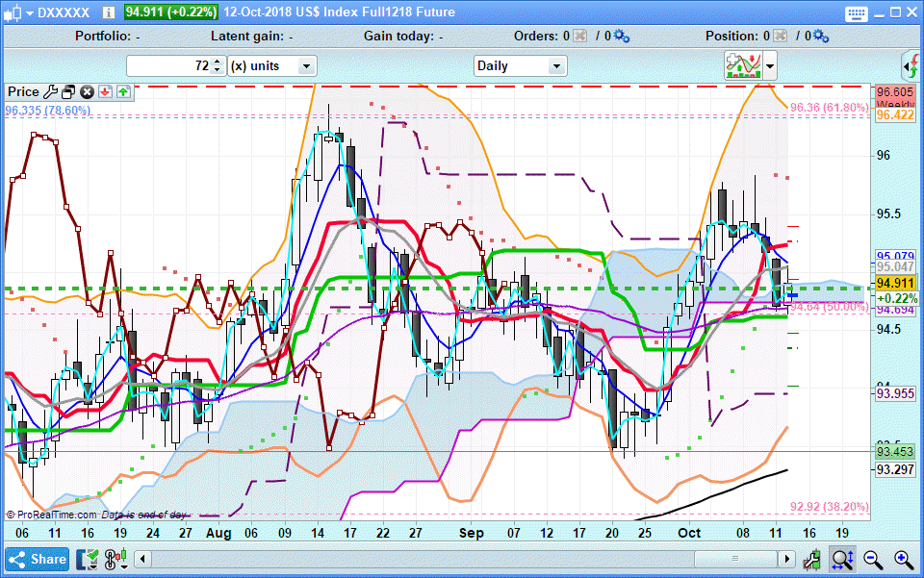Click the 93.955 price axis label
Viewport: 924px width, 578px height.
click(895, 393)
